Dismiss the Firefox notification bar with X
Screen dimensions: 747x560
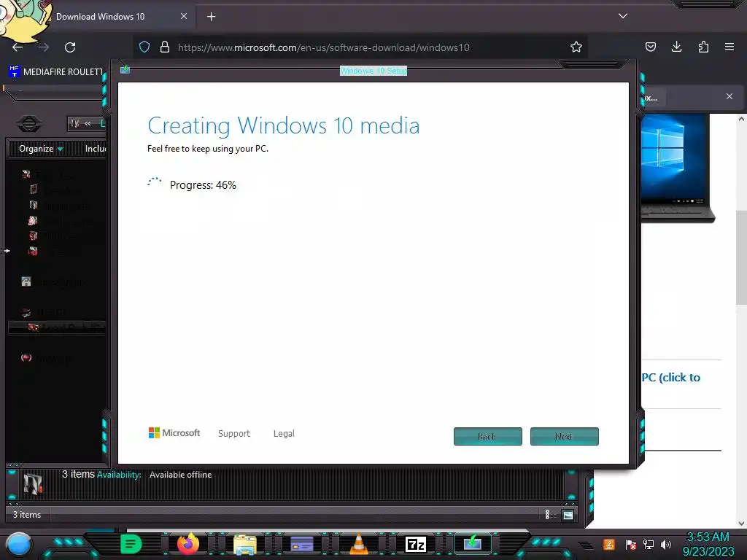729,96
